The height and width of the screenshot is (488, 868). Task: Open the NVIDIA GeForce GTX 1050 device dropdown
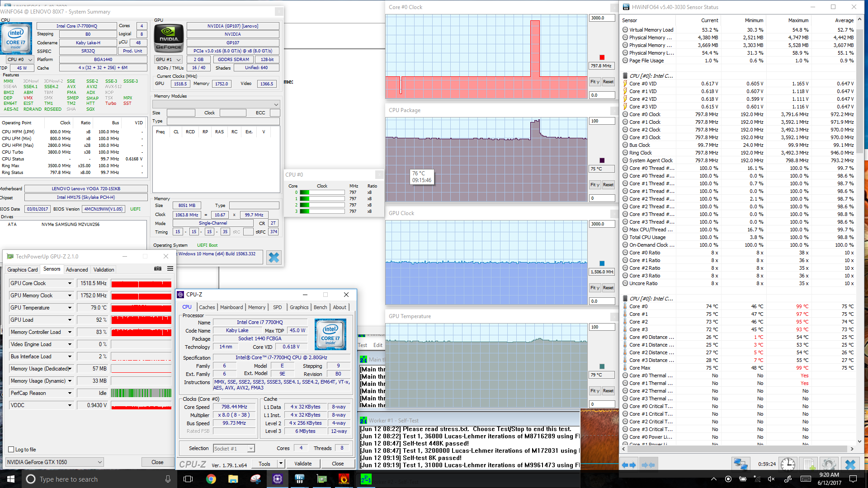click(99, 462)
